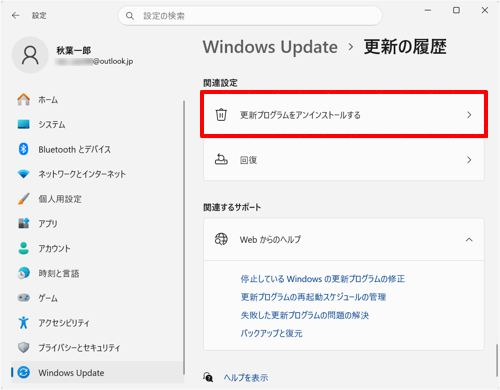Click the ヘルプを表示 link

point(246,377)
